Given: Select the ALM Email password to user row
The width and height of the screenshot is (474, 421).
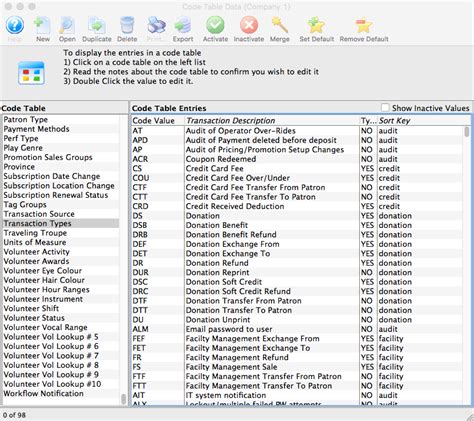Looking at the screenshot, I should [x=297, y=329].
